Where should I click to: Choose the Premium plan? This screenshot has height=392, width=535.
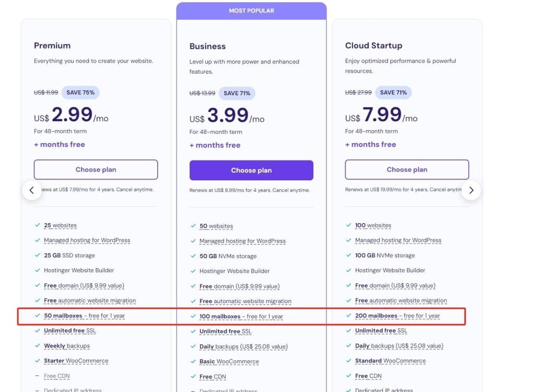(x=96, y=169)
